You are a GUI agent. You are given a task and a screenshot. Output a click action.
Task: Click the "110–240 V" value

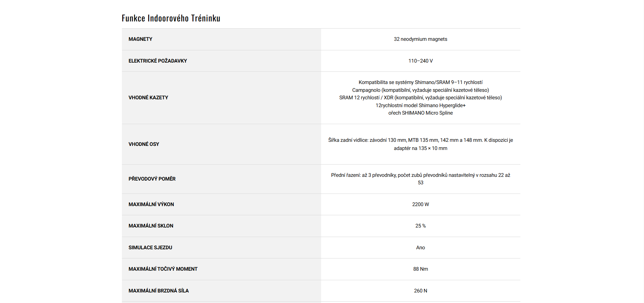coord(420,61)
